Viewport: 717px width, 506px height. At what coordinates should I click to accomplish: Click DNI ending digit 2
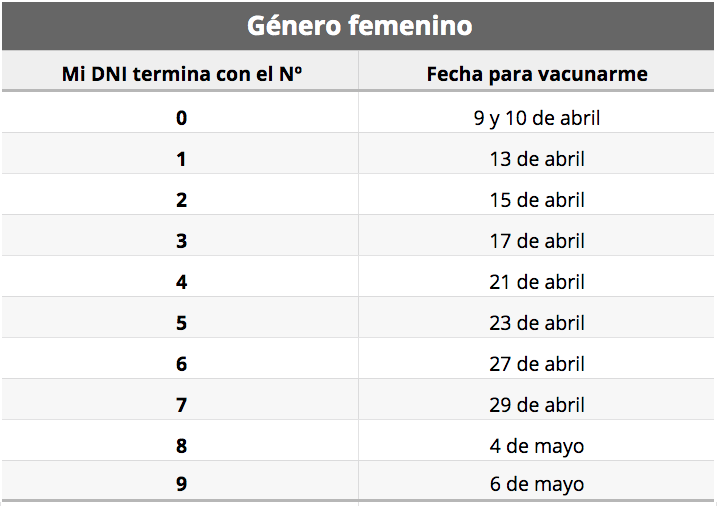click(182, 200)
